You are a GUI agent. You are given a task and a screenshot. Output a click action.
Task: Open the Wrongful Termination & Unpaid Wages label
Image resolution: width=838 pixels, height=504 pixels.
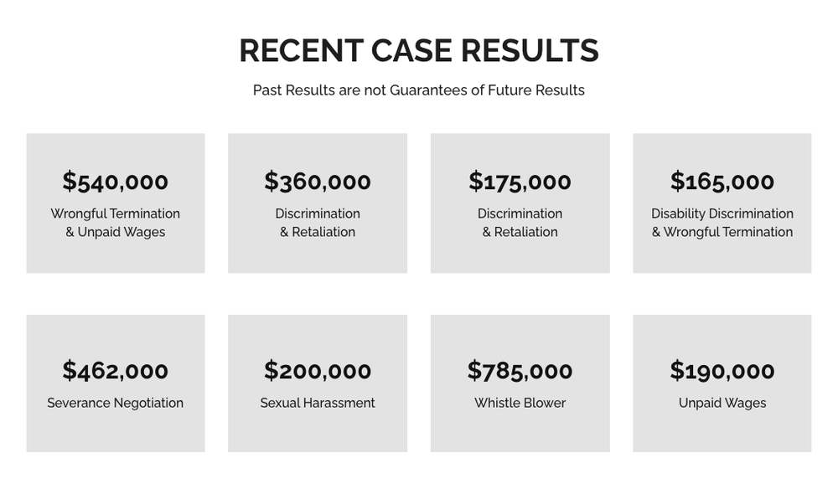coord(116,223)
